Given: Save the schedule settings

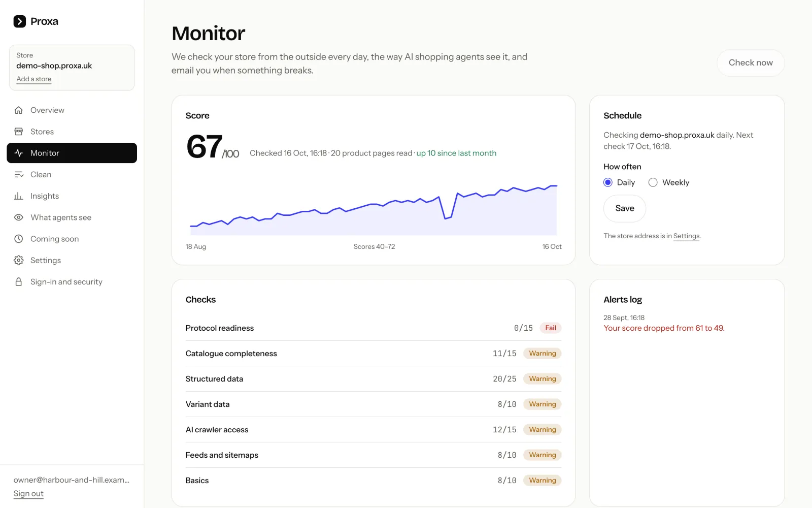Looking at the screenshot, I should (625, 208).
